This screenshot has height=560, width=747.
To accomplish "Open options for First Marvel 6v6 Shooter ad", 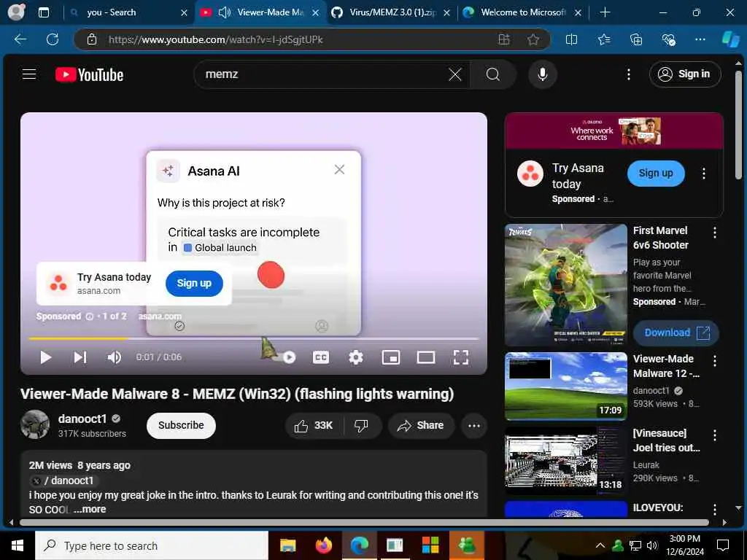I will pos(714,233).
